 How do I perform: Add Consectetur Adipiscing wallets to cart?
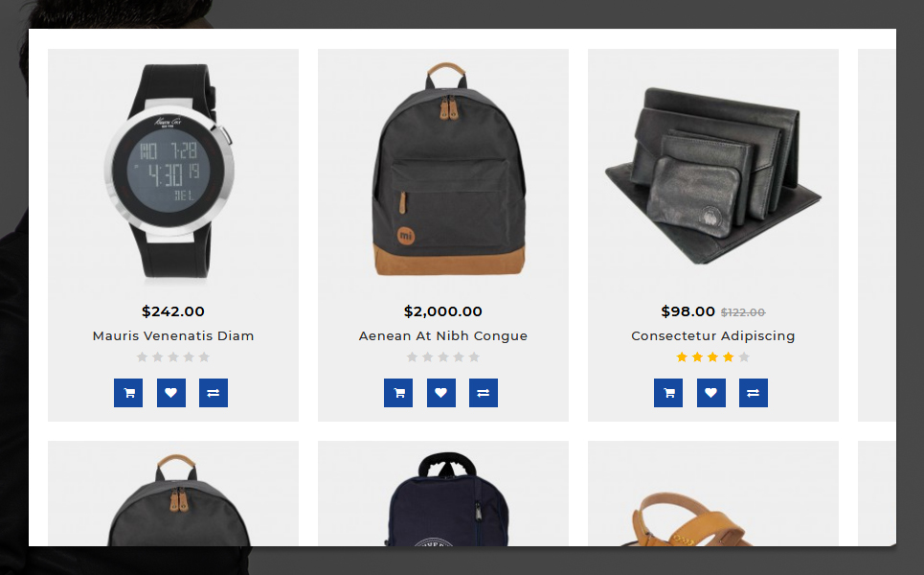668,393
